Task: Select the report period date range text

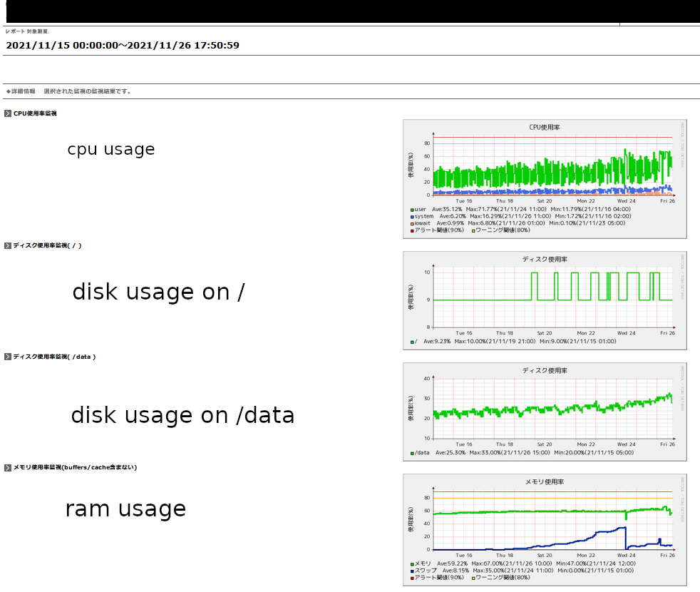Action: point(123,45)
